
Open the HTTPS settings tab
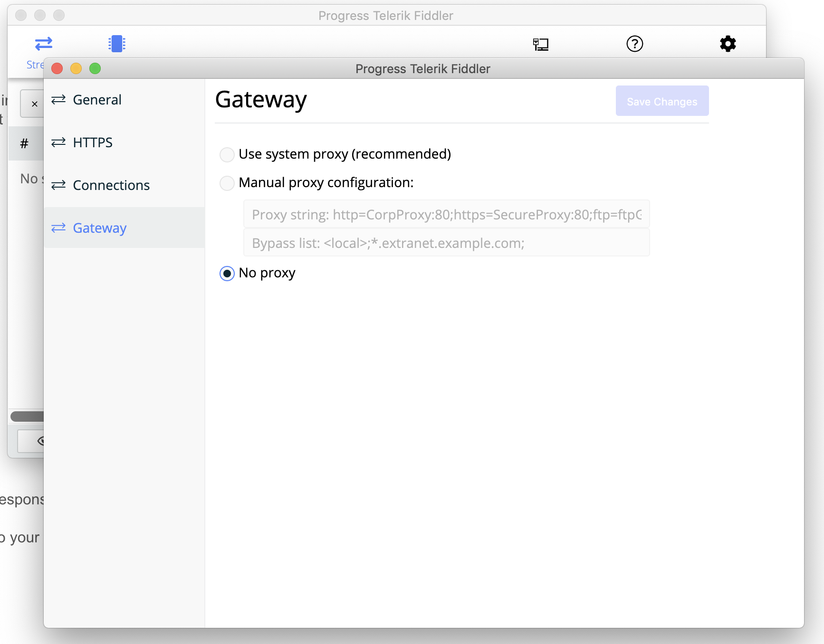click(93, 142)
